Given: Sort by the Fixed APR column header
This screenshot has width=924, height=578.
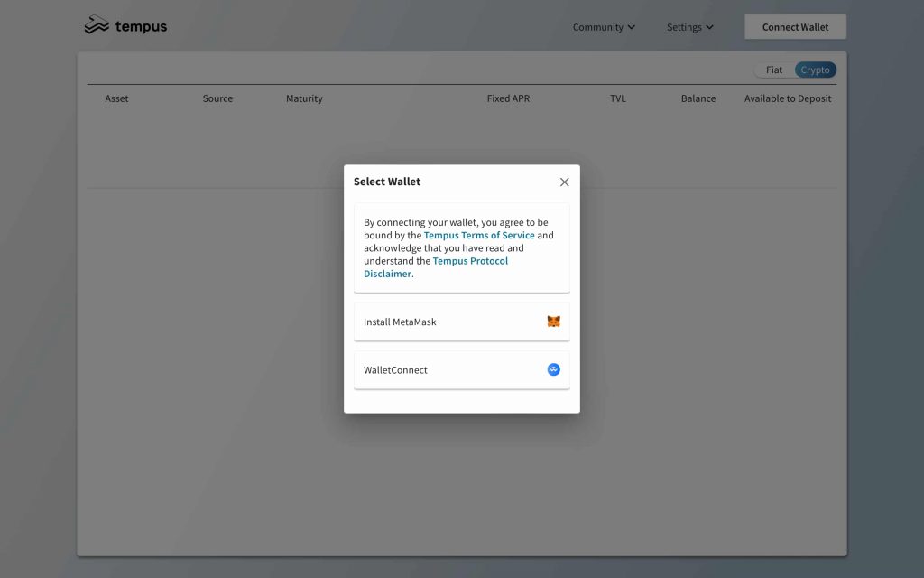Looking at the screenshot, I should click(508, 98).
